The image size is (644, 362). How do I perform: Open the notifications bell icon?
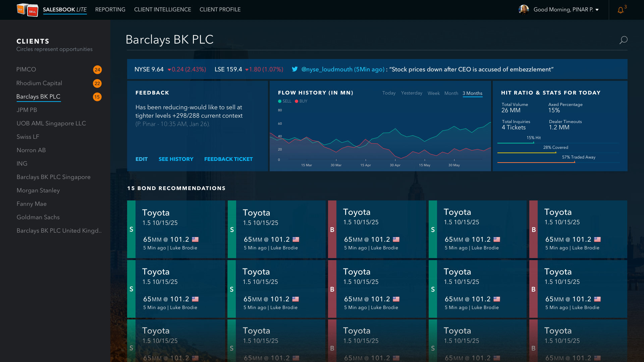pos(621,10)
